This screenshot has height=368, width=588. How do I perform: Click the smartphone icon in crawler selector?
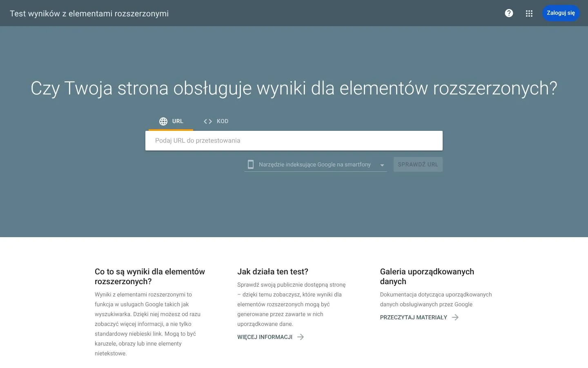click(251, 164)
